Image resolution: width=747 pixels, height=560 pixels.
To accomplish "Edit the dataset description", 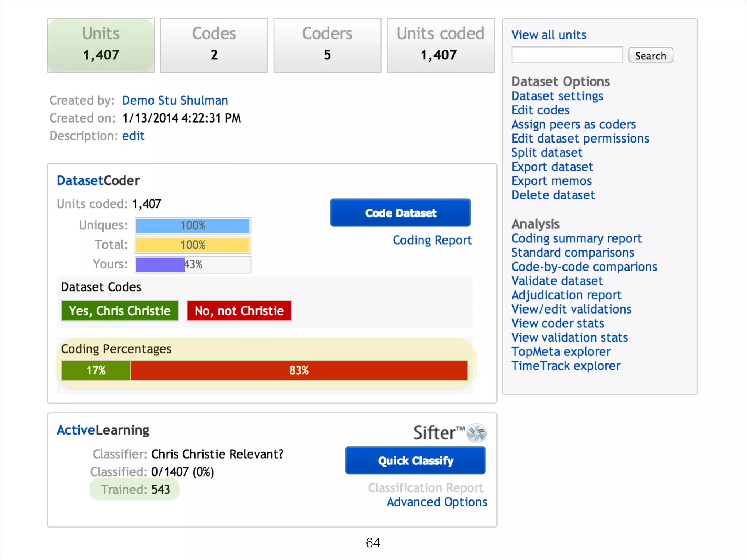I will tap(133, 136).
